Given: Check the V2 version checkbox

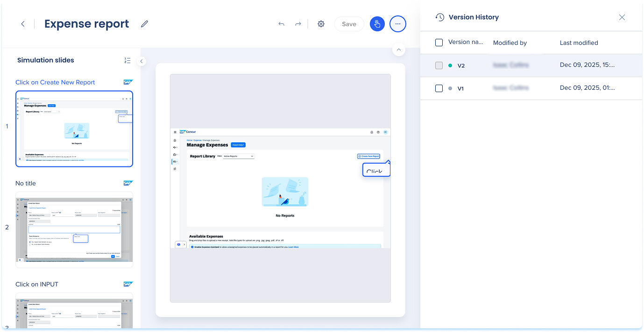Looking at the screenshot, I should [439, 65].
